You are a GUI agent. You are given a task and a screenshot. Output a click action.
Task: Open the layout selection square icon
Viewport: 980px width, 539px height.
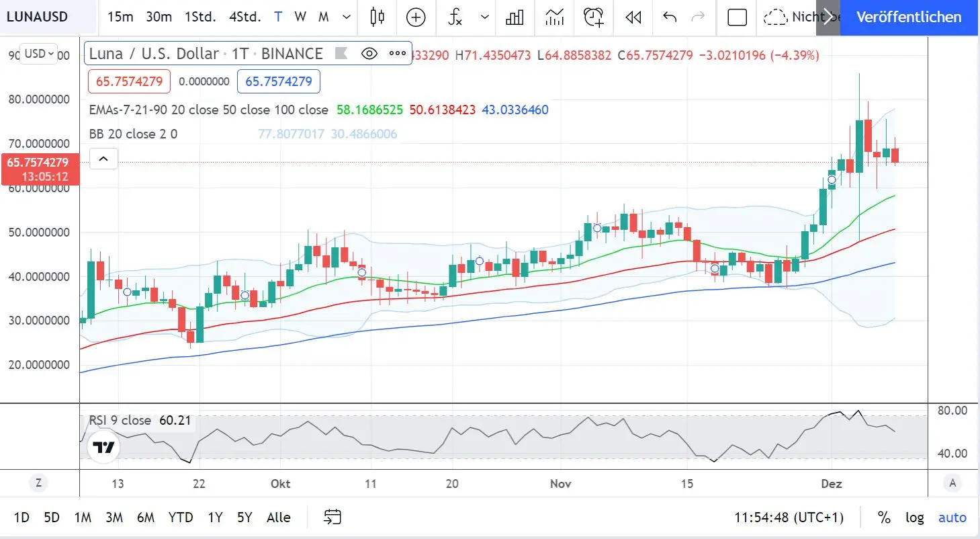tap(737, 17)
